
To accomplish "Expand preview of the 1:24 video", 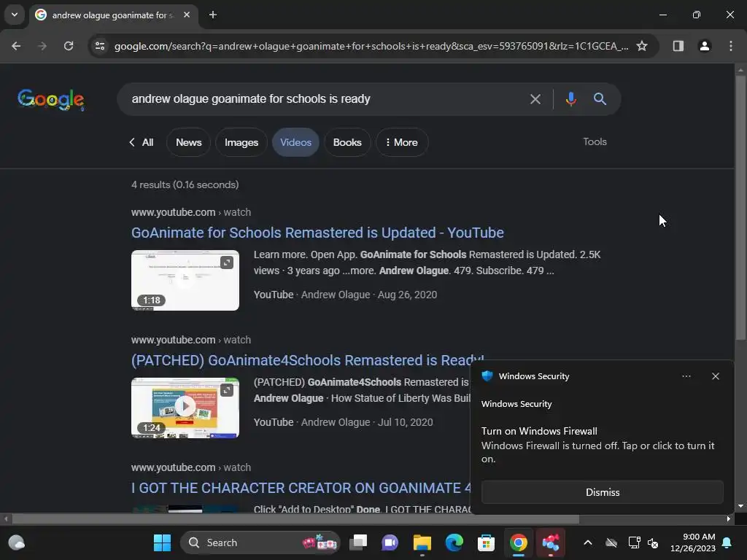I will pyautogui.click(x=227, y=390).
